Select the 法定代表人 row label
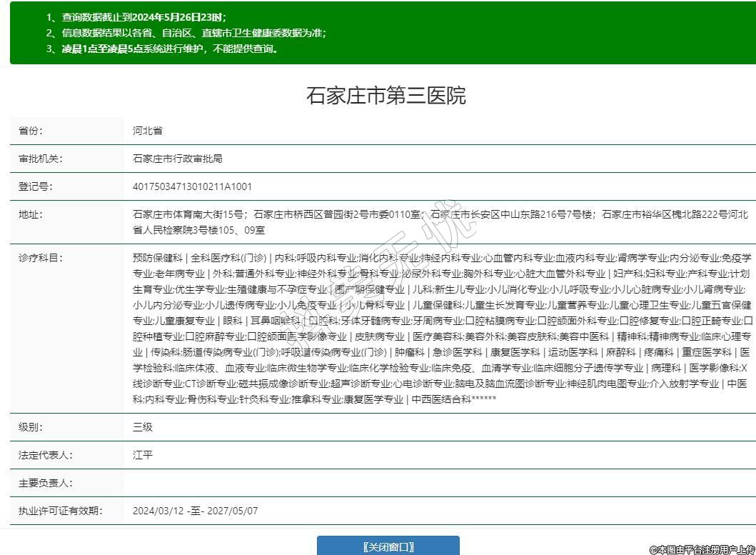 tap(45, 455)
